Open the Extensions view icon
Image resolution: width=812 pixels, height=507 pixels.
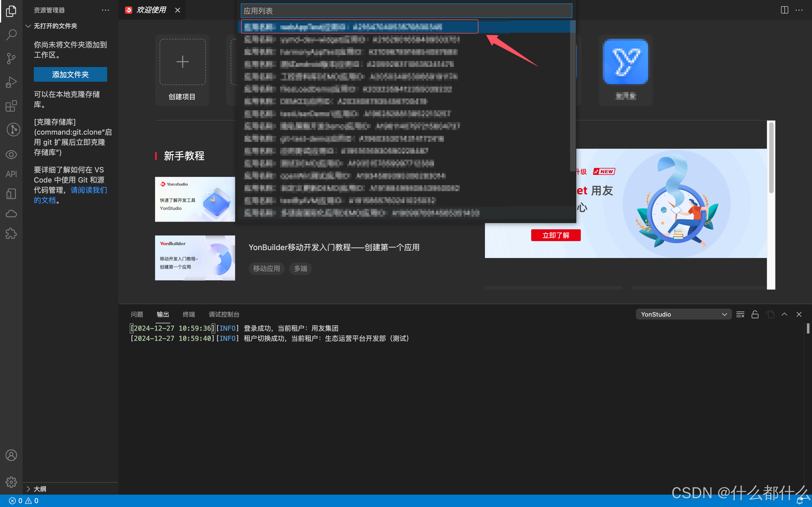(x=11, y=106)
